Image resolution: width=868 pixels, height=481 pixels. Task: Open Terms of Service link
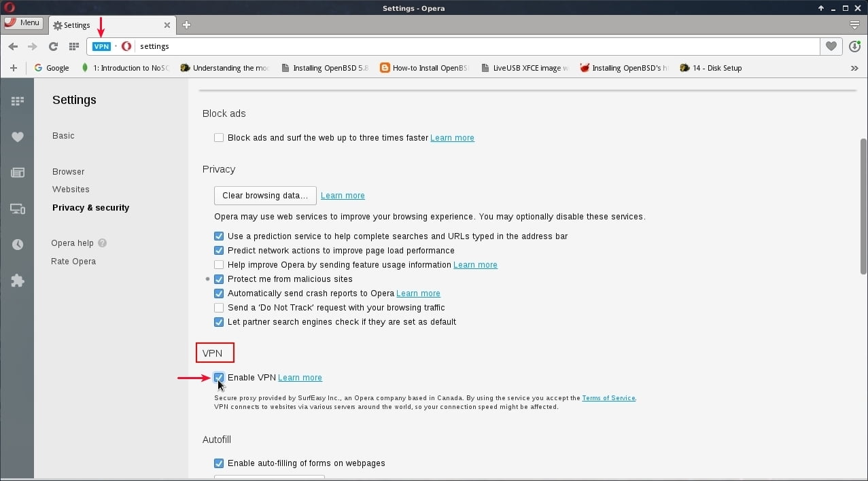pos(608,398)
